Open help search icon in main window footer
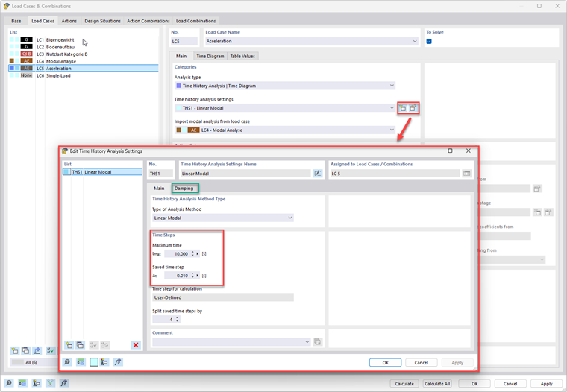567x392 pixels. [x=9, y=383]
